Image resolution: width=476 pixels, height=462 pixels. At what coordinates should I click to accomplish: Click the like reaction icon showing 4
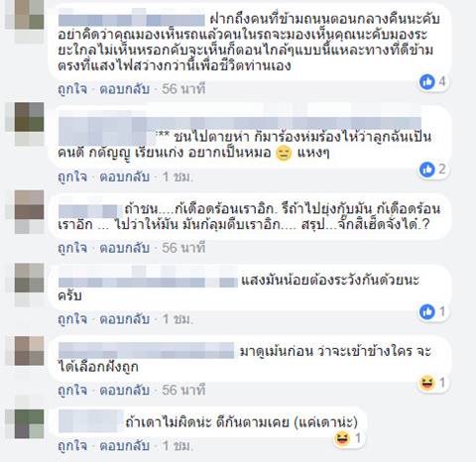click(x=427, y=81)
